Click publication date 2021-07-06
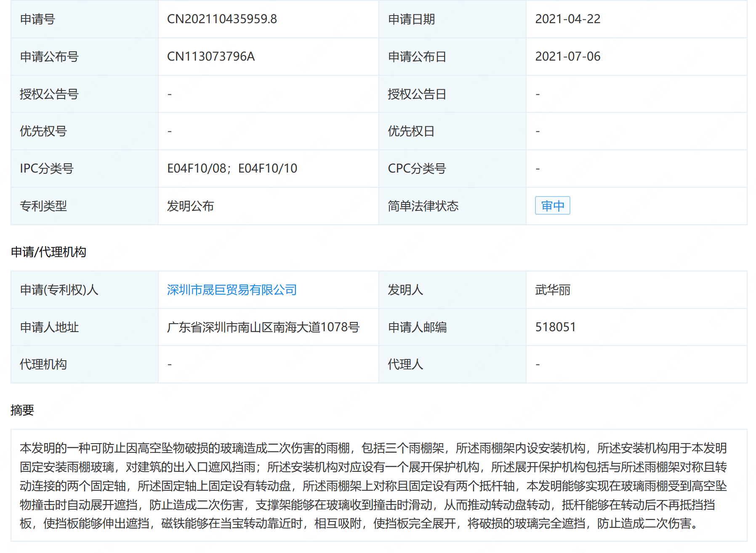Screen dimensions: 756x553 coord(567,57)
